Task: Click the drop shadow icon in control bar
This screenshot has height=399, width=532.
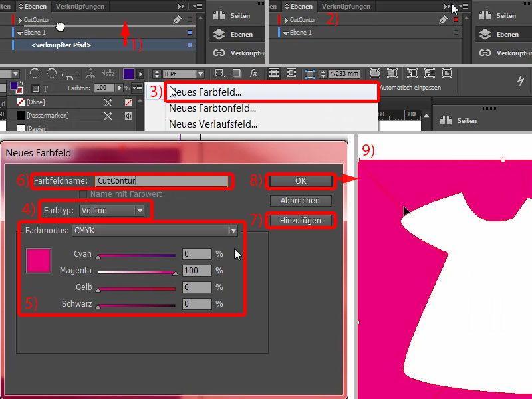Action: coord(237,73)
